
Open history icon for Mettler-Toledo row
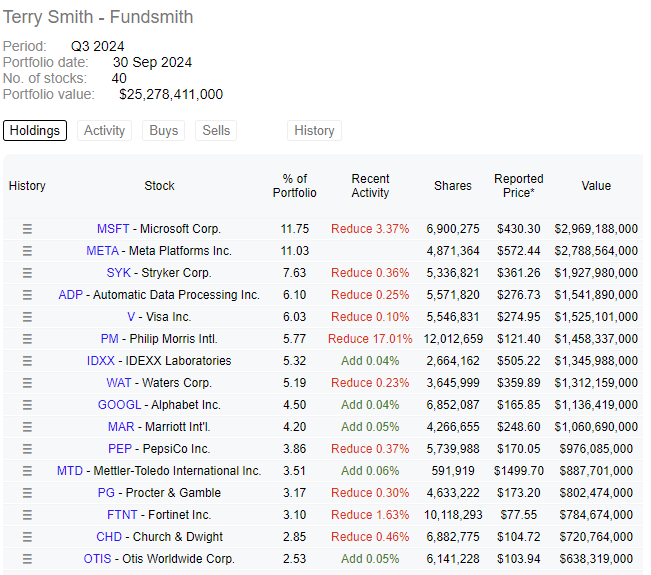coord(27,471)
